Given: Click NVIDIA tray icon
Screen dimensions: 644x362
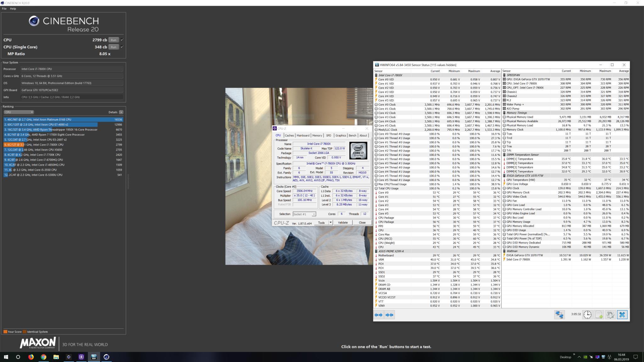Looking at the screenshot, I should click(585, 357).
